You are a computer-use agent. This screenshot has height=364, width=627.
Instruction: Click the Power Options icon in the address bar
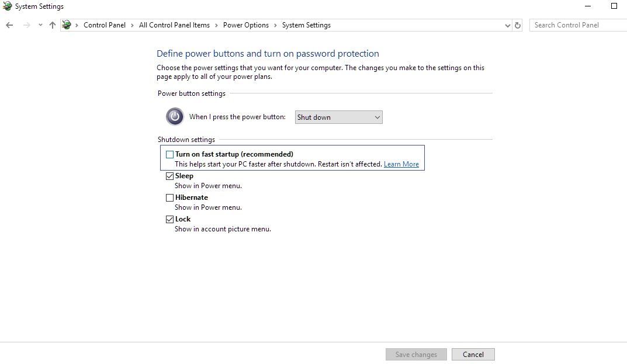tap(67, 25)
